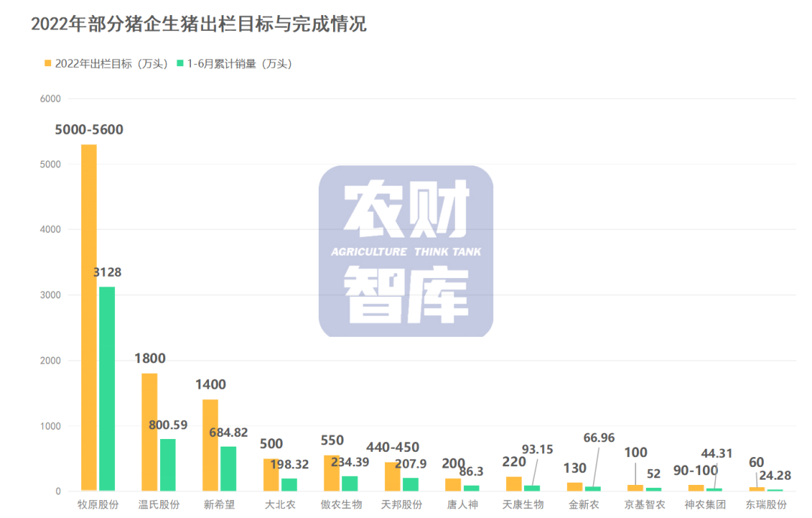
Task: Click the x-axis label 唐人神
Action: click(462, 504)
